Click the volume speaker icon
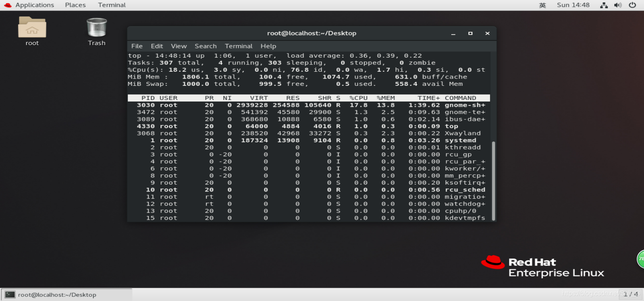Screen dimensions: 644x301 click(618, 5)
